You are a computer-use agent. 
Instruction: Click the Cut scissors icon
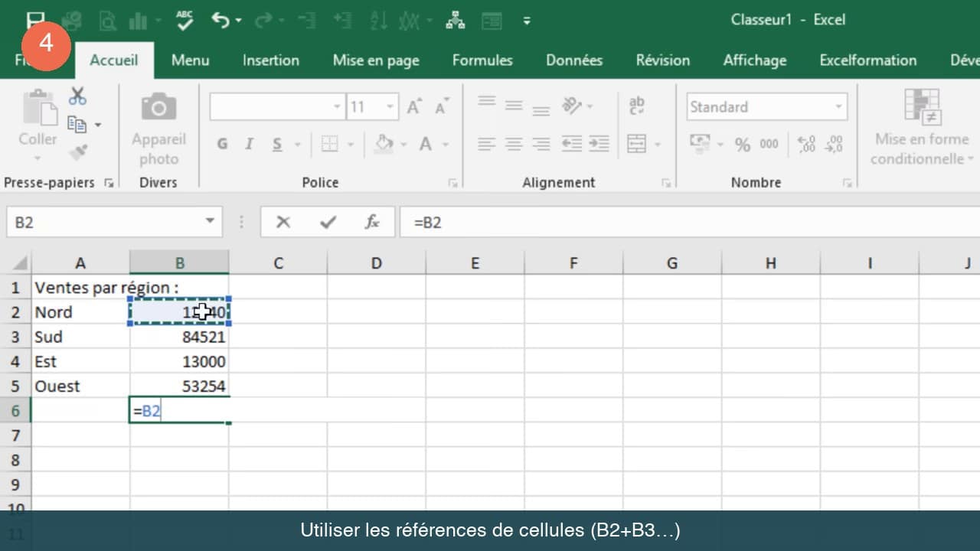77,96
